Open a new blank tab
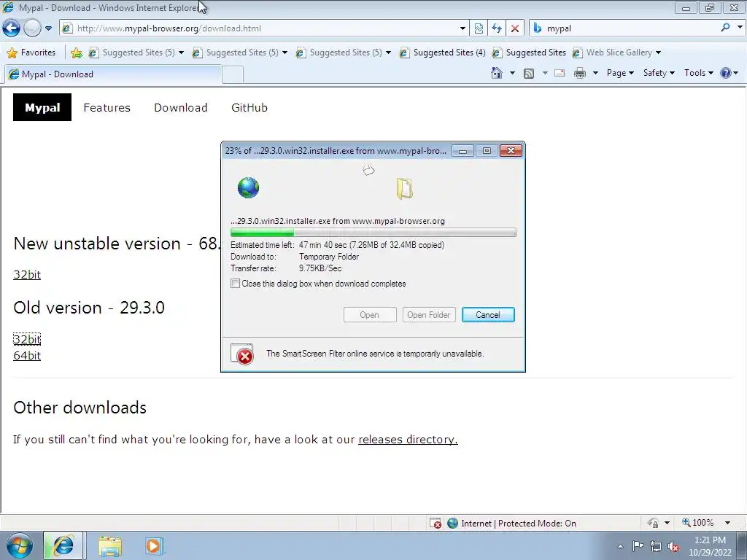747x560 pixels. pyautogui.click(x=233, y=75)
